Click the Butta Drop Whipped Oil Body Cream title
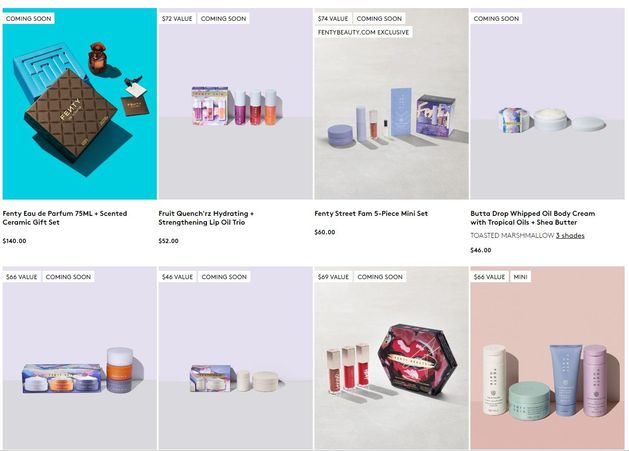 (x=533, y=218)
